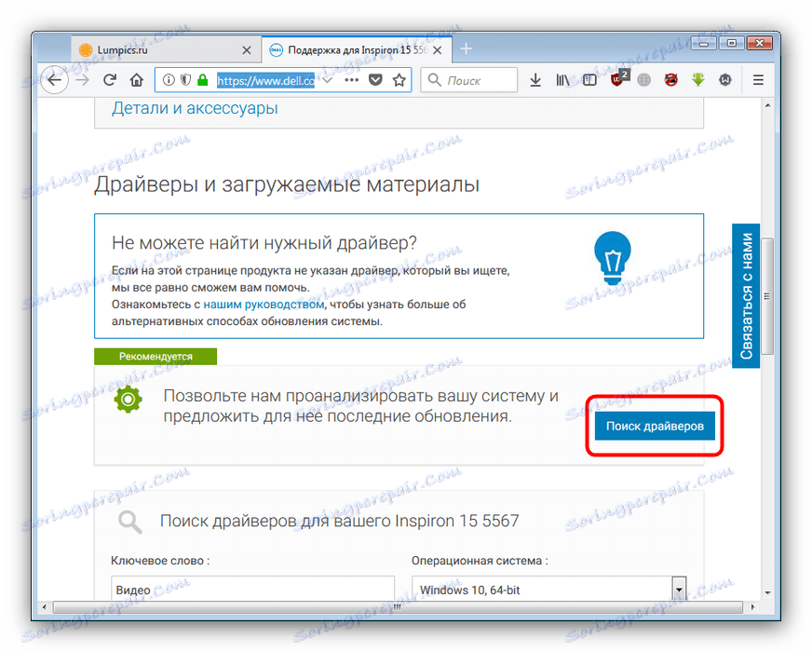Minimize the Firefox window
Screen dimensions: 812x652
[x=704, y=43]
